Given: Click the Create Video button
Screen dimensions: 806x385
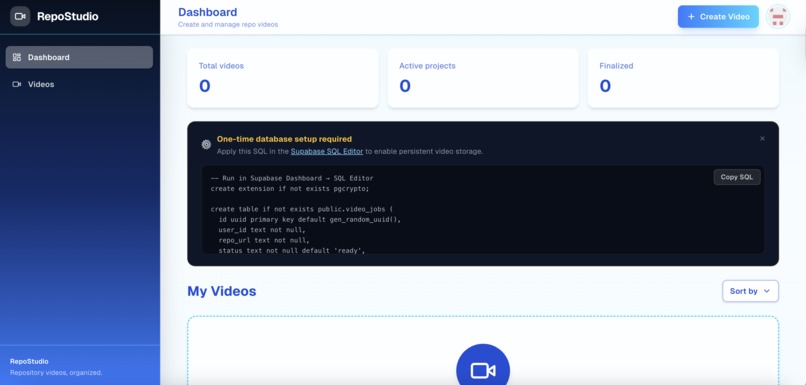Looking at the screenshot, I should click(x=718, y=16).
